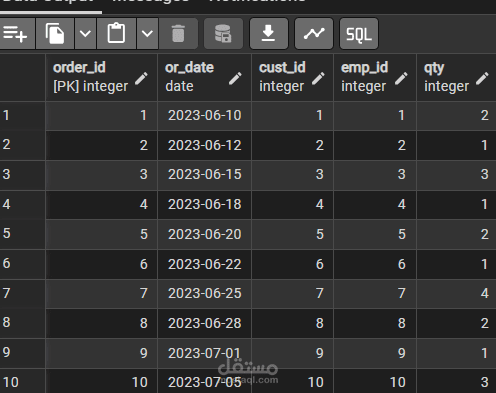
Task: Select the emp_id column header
Action: pos(375,77)
